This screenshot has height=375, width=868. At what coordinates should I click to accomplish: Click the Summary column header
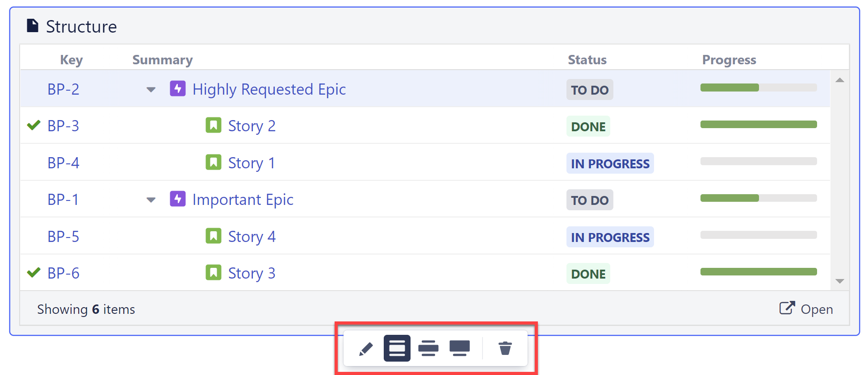tap(162, 60)
